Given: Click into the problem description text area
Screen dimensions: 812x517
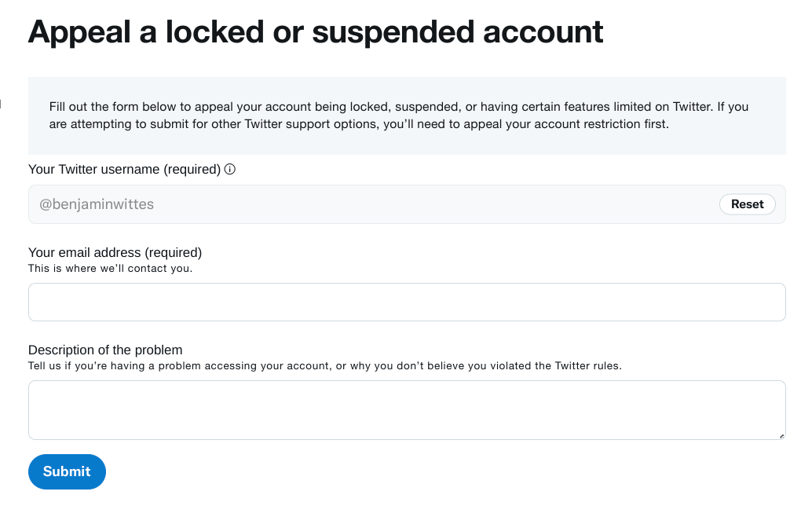Looking at the screenshot, I should pos(407,409).
